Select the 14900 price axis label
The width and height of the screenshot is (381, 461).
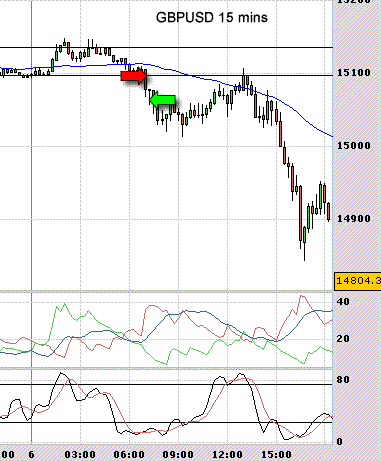354,219
